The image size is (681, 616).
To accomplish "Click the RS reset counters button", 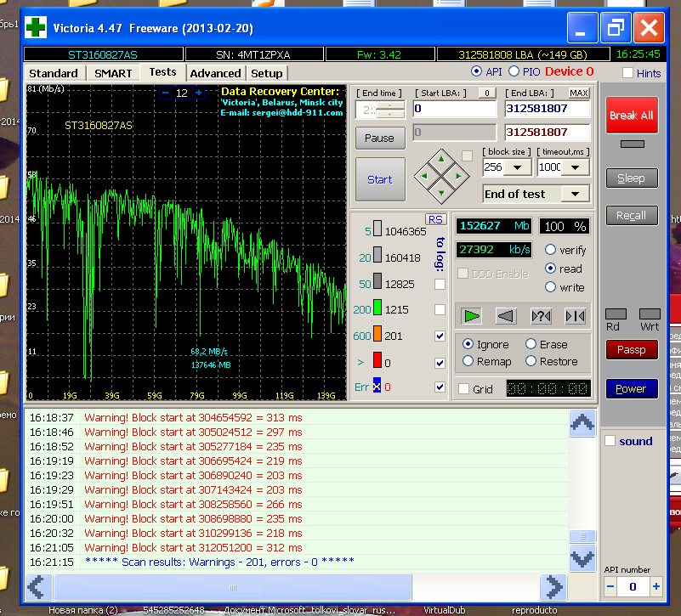I will [435, 219].
